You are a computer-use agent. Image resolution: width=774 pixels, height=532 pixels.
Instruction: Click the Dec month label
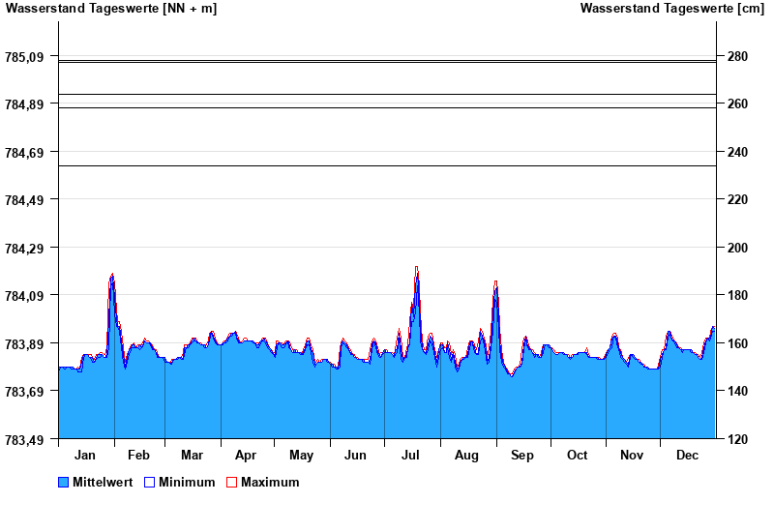(687, 455)
